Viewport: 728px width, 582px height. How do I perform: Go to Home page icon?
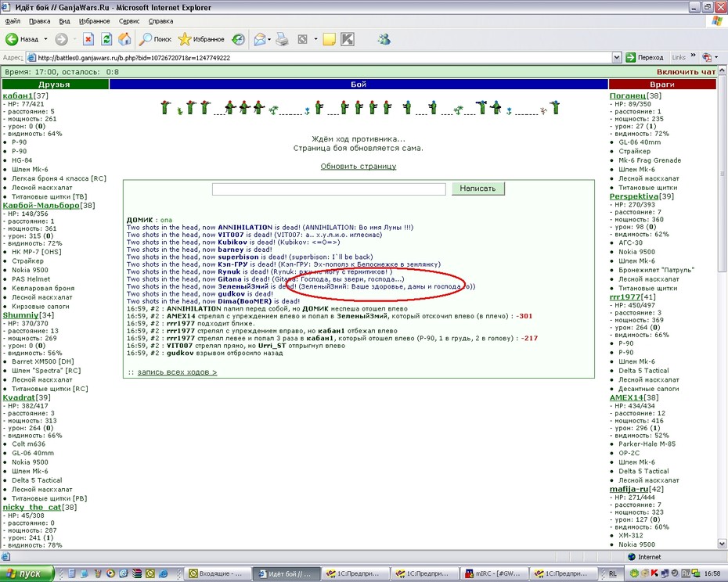[x=124, y=39]
